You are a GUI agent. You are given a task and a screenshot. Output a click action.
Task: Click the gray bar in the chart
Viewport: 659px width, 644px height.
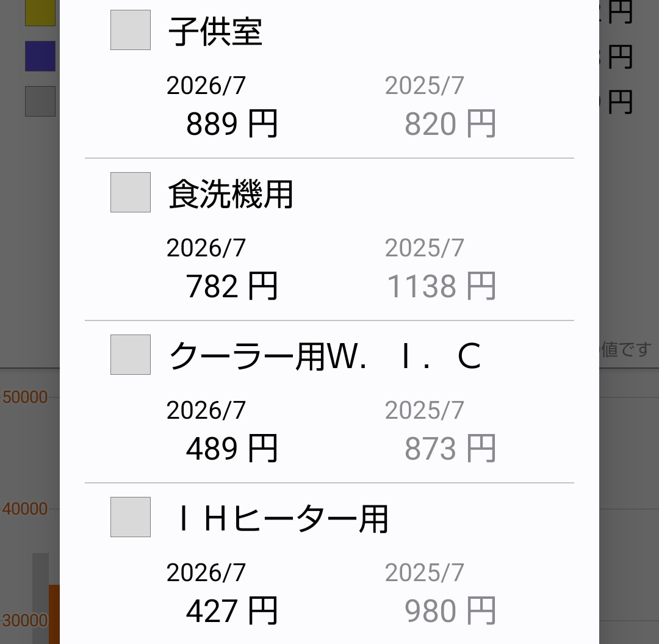[40, 598]
